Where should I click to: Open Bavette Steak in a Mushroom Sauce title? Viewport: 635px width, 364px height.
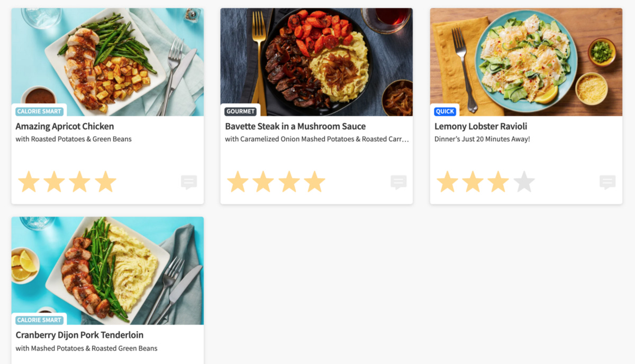[x=295, y=126]
